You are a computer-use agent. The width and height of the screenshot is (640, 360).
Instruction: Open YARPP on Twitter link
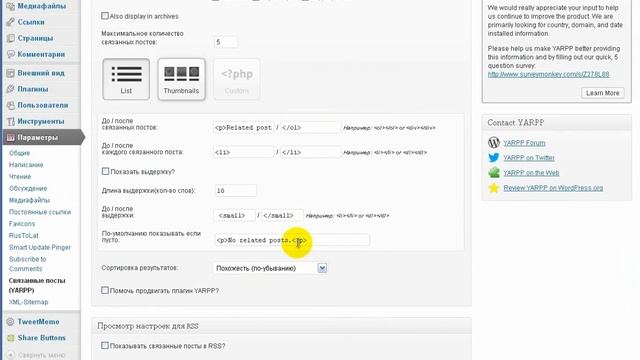point(529,158)
